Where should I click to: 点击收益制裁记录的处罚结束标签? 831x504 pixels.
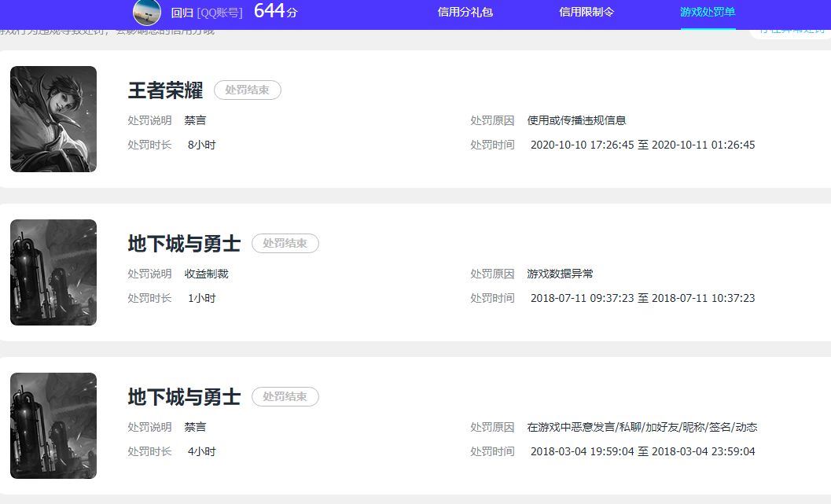click(285, 243)
